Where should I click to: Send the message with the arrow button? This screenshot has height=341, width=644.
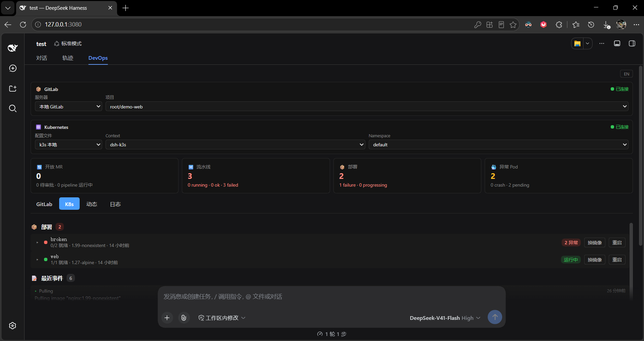495,317
